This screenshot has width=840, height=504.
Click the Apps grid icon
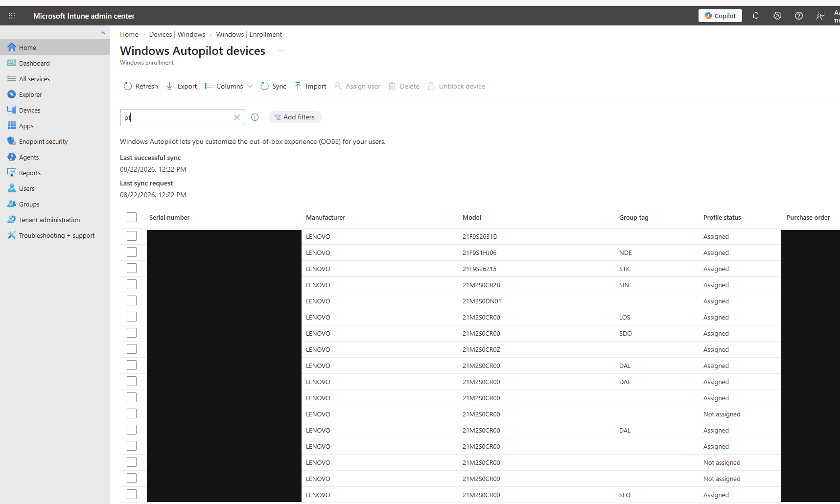[12, 126]
